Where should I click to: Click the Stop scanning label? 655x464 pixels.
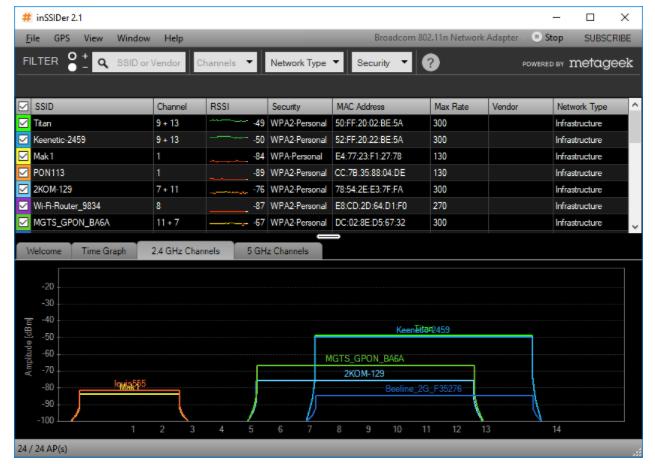[x=554, y=38]
